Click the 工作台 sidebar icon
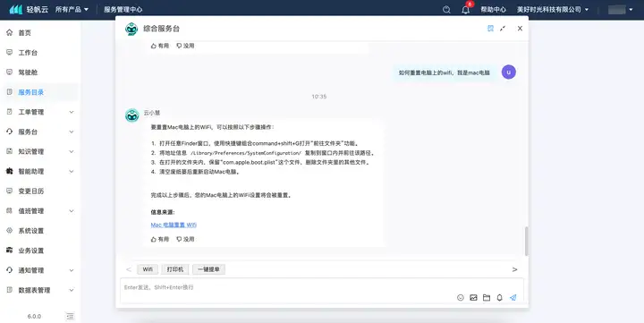The height and width of the screenshot is (323, 644). coord(10,52)
